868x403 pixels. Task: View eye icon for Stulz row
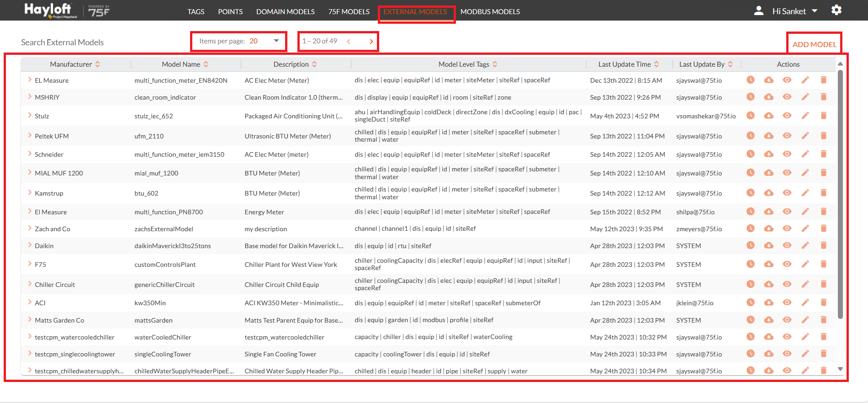(x=787, y=116)
